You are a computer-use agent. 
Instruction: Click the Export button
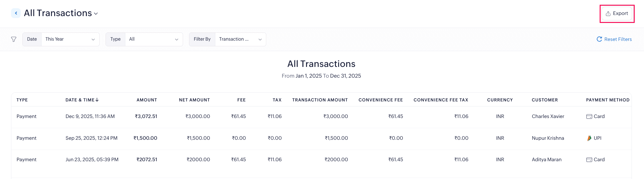617,14
